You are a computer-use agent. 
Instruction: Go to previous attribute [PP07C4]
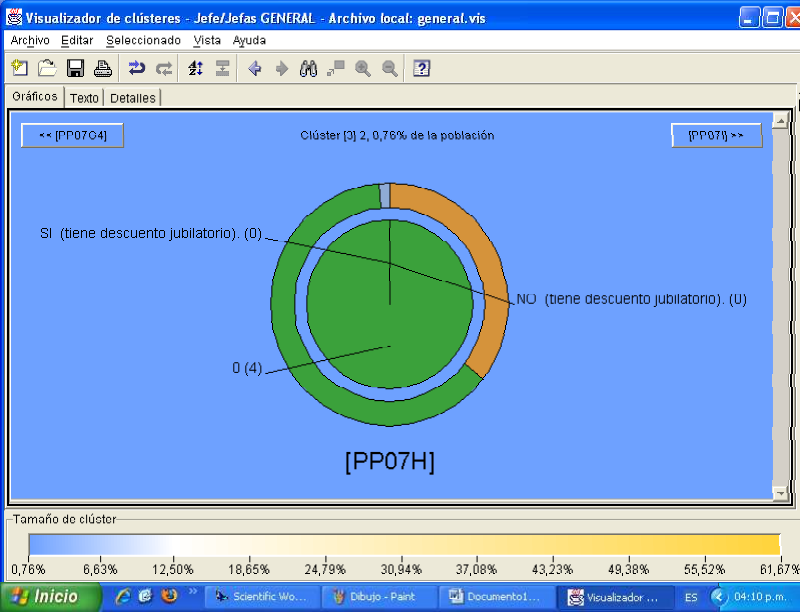72,135
